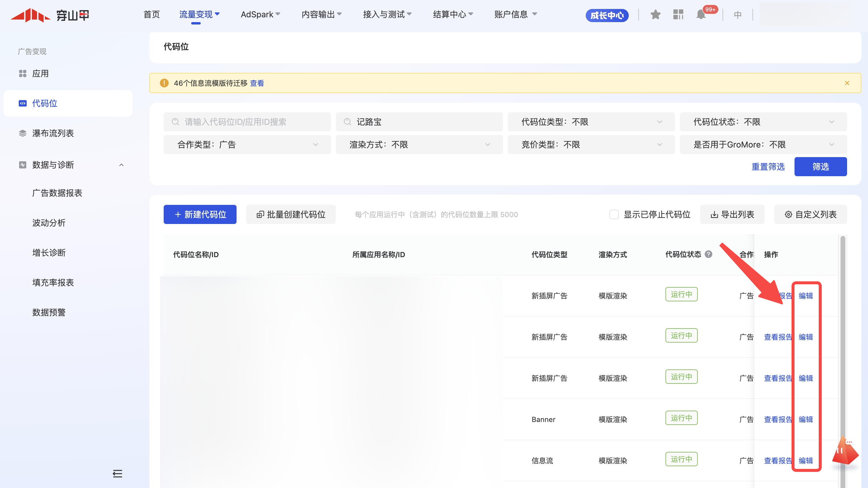Screen dimensions: 868x488
Task: Click the help icon next to 代码位状态
Action: tap(708, 254)
